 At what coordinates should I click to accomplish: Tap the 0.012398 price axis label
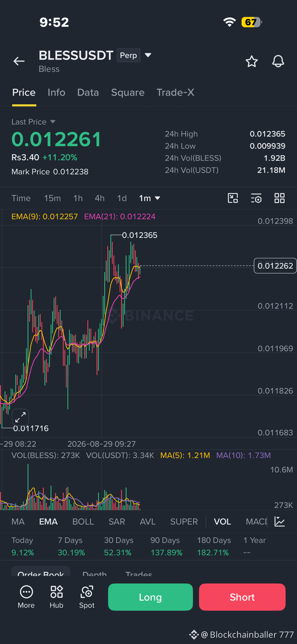(x=275, y=221)
